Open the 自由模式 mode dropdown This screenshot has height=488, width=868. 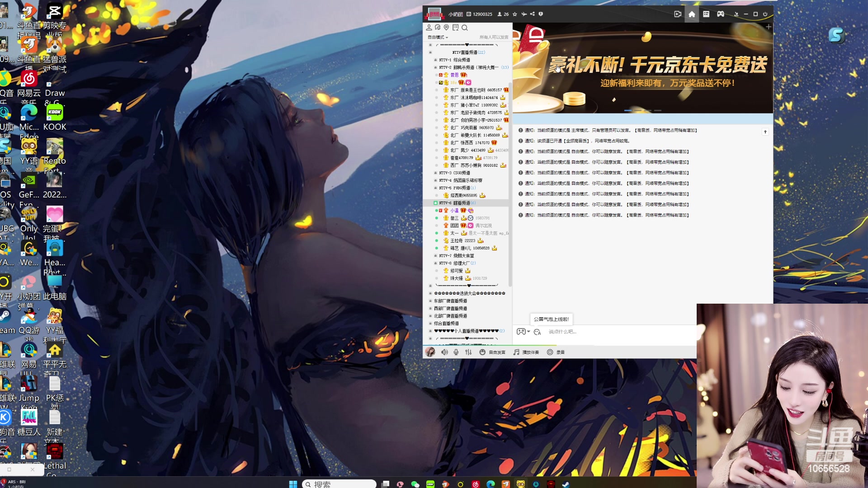[x=438, y=38]
